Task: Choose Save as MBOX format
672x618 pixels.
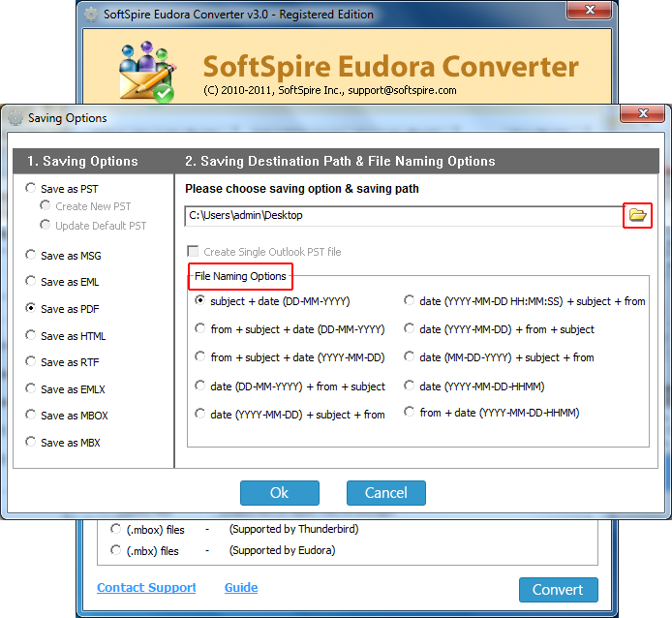Action: pos(30,416)
